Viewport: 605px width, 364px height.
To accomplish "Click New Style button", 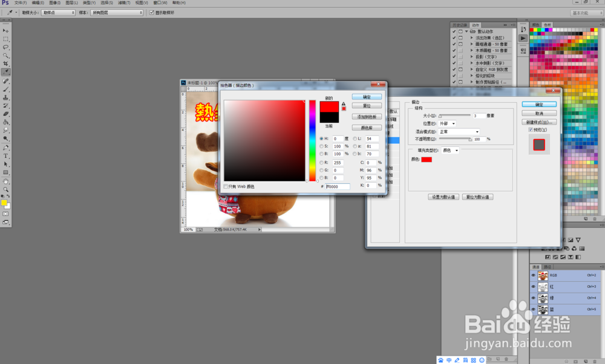I will tap(539, 122).
